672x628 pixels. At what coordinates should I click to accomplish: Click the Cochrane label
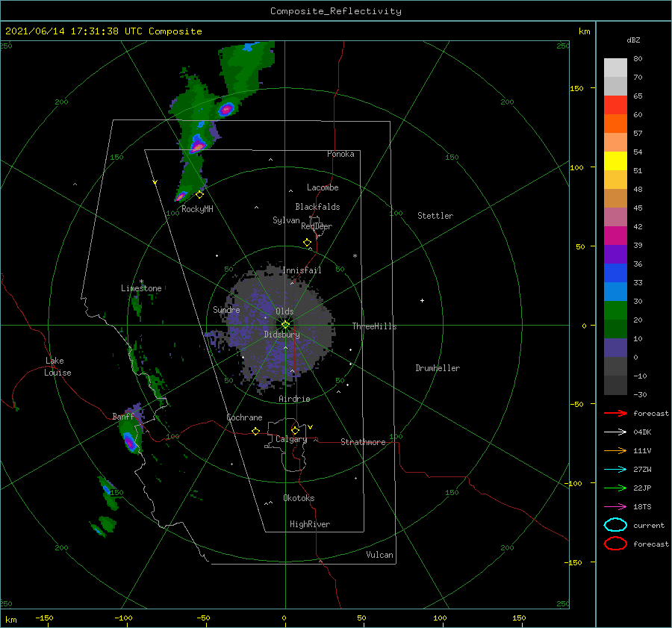(x=244, y=417)
